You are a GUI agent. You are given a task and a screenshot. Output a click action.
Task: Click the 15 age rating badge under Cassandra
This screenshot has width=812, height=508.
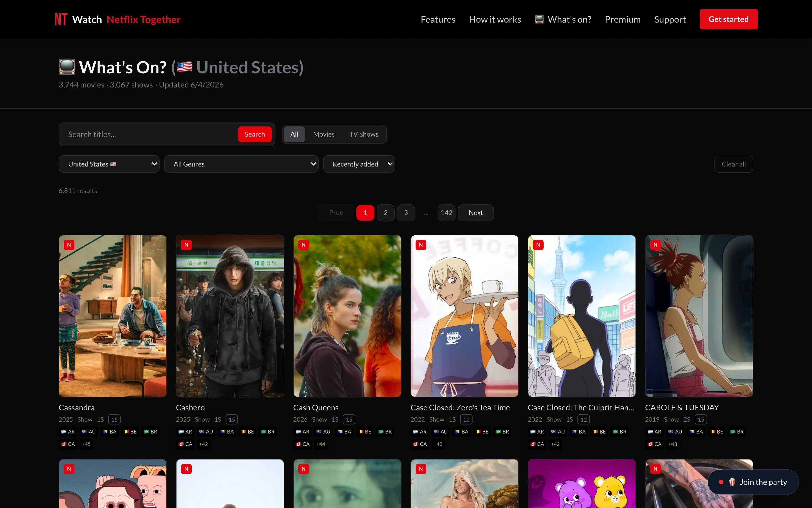[114, 419]
